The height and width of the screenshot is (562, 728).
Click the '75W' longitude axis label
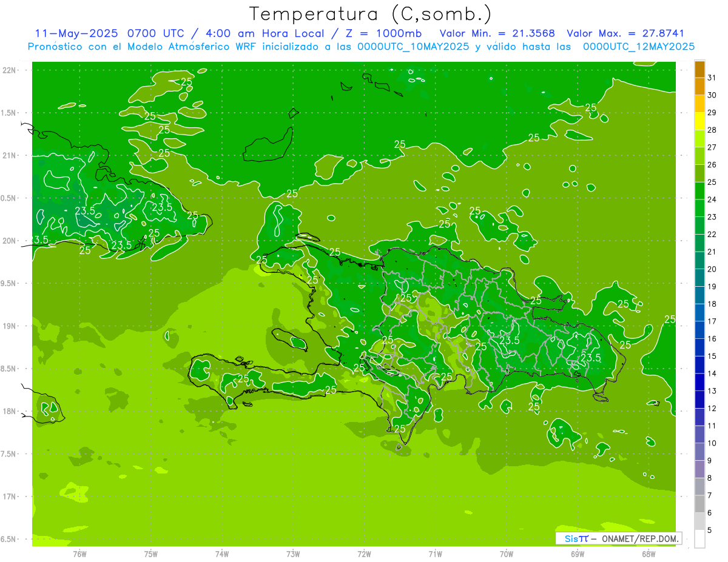(151, 554)
